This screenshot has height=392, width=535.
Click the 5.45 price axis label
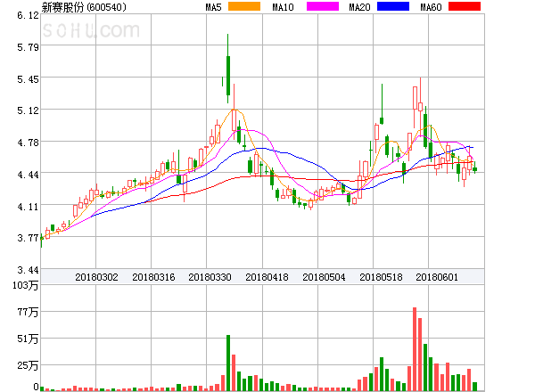tap(28, 79)
